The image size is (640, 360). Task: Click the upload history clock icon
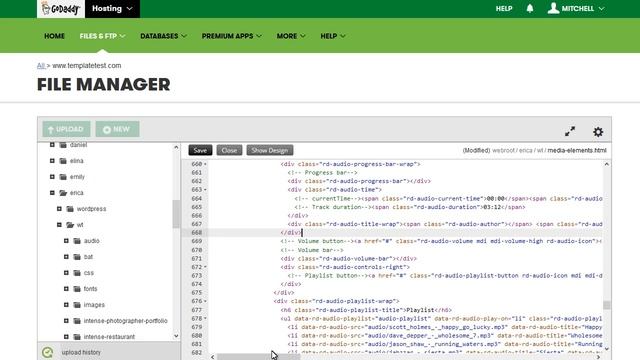coord(47,352)
